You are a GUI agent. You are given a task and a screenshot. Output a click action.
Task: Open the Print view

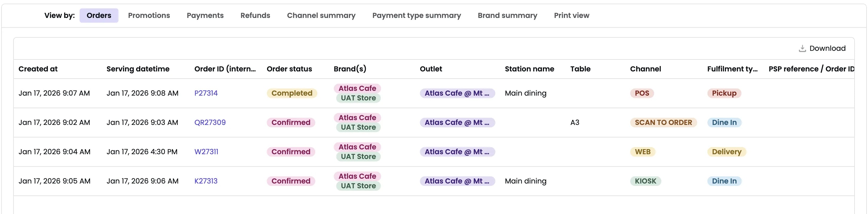[572, 15]
